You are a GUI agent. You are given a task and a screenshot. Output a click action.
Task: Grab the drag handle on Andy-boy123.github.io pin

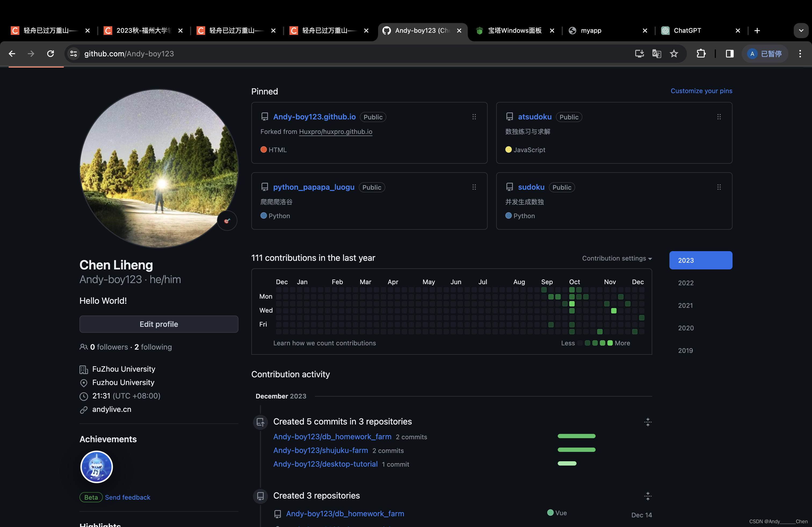[474, 116]
